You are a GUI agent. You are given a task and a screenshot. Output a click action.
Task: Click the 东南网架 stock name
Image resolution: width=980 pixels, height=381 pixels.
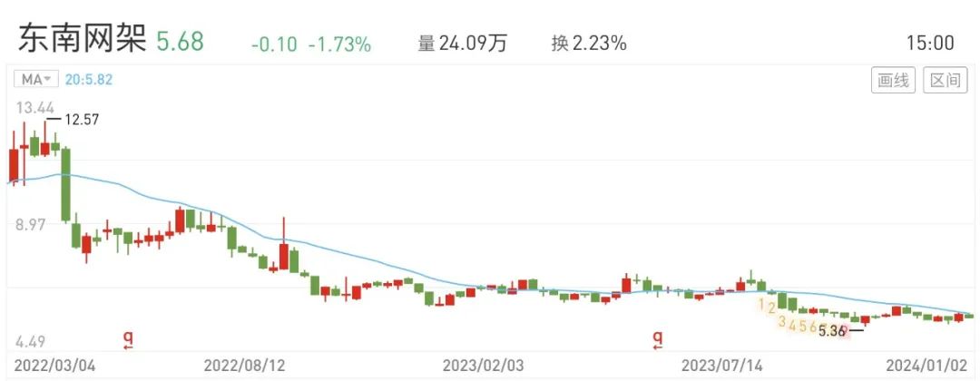[82, 41]
